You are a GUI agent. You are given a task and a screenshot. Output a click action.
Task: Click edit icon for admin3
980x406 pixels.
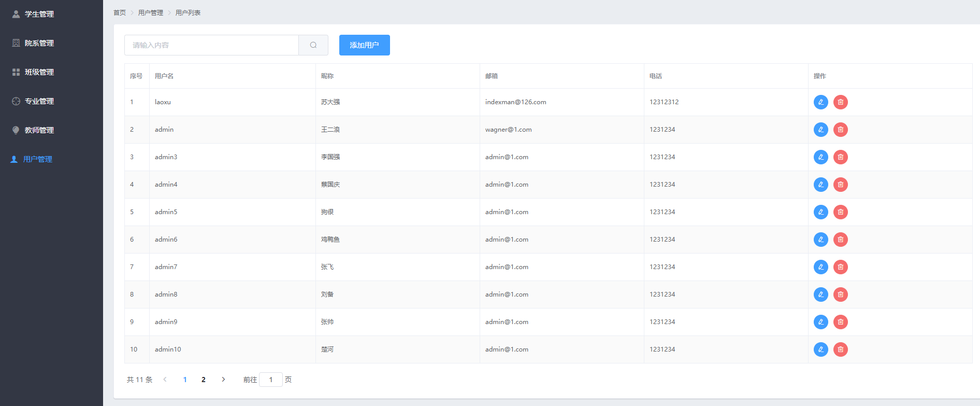pos(820,157)
